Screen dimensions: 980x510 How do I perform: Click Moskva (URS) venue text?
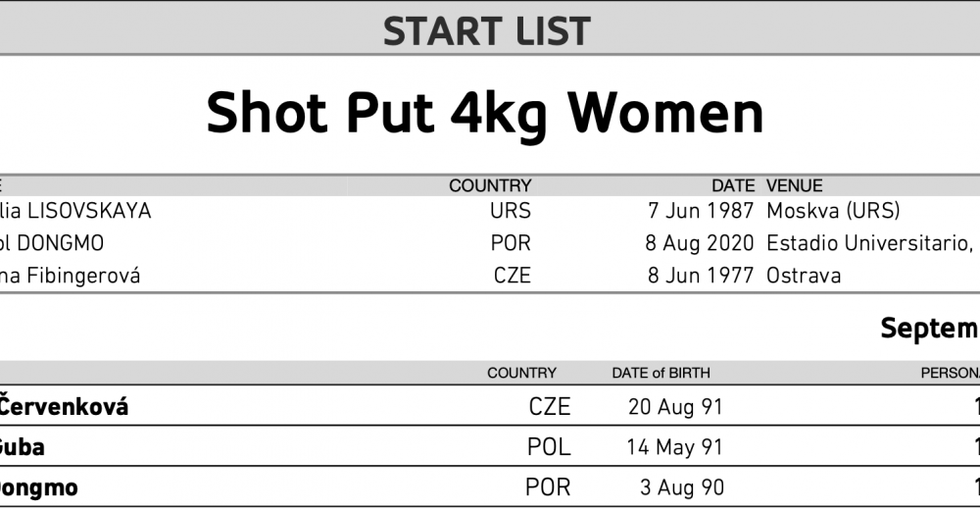pos(833,211)
